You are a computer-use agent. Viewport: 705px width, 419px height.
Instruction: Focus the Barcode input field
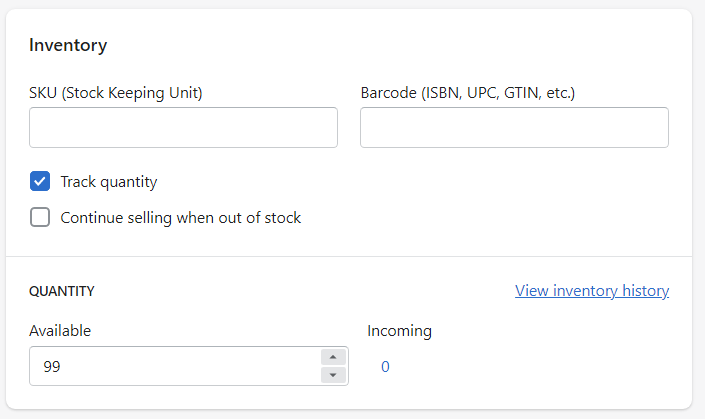pyautogui.click(x=514, y=127)
